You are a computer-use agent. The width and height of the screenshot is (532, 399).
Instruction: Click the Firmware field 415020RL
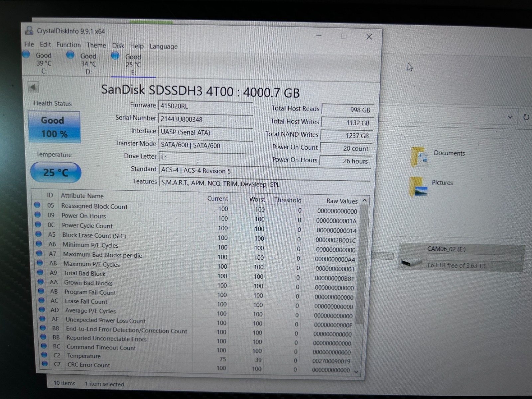[x=205, y=106]
